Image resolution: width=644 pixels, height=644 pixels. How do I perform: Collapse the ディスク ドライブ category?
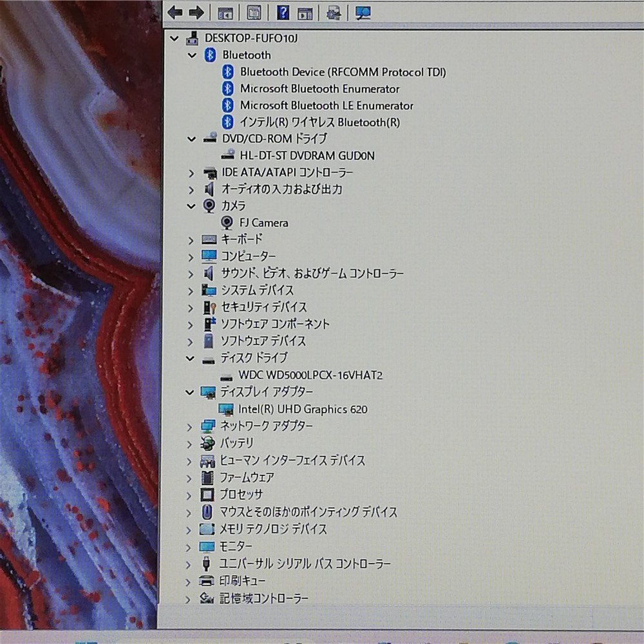[190, 359]
